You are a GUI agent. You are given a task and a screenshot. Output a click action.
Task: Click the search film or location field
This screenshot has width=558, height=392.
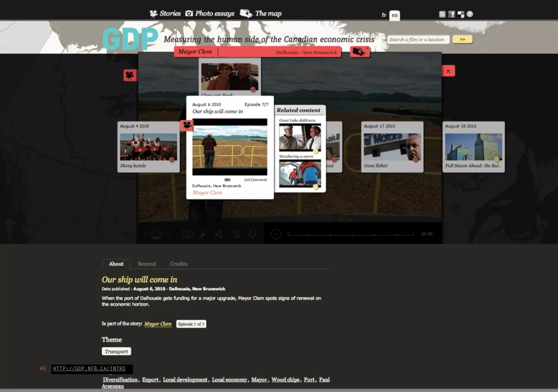tap(418, 39)
